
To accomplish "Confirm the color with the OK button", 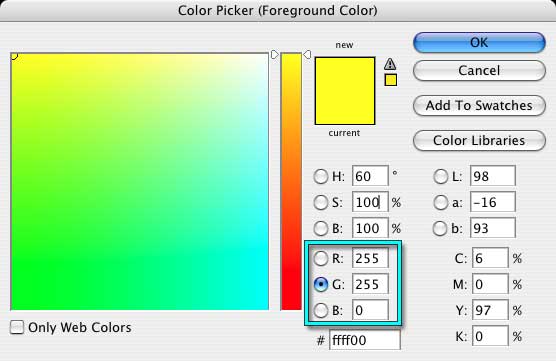I will 479,43.
